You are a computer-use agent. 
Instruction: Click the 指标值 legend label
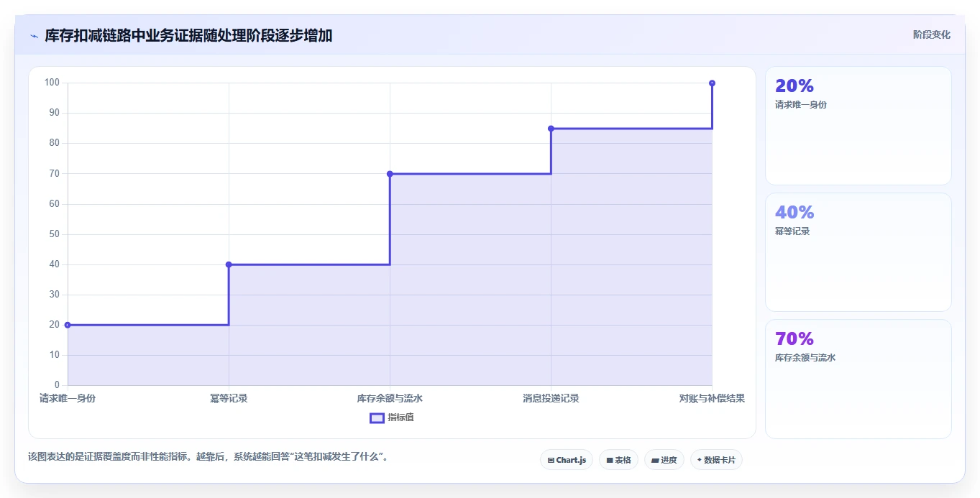400,418
